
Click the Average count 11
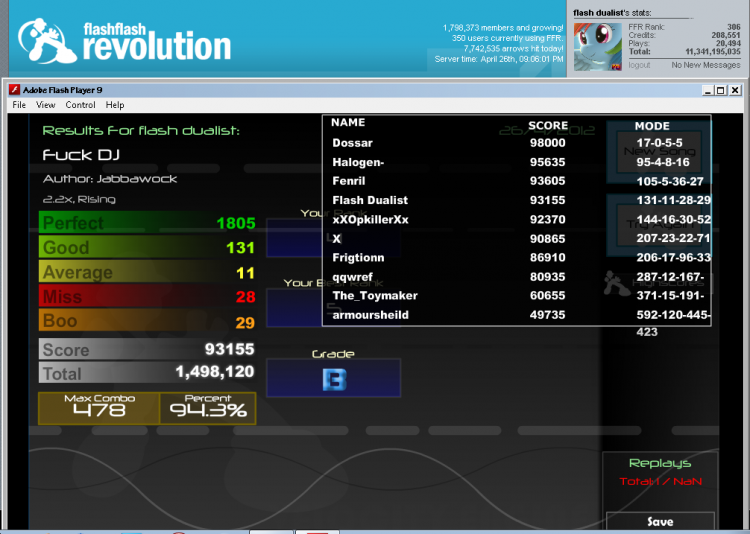[245, 273]
